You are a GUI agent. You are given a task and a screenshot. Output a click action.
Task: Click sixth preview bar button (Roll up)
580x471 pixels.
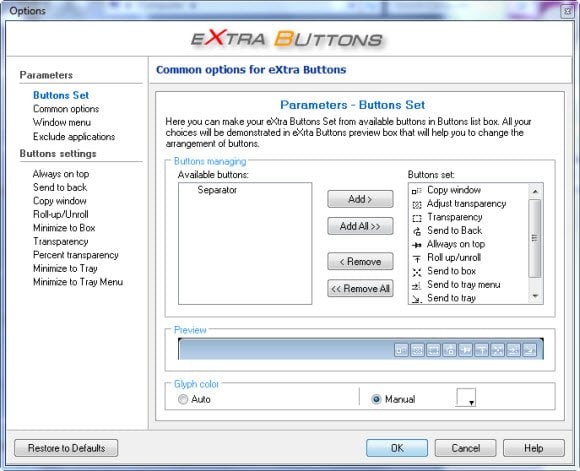tap(481, 350)
